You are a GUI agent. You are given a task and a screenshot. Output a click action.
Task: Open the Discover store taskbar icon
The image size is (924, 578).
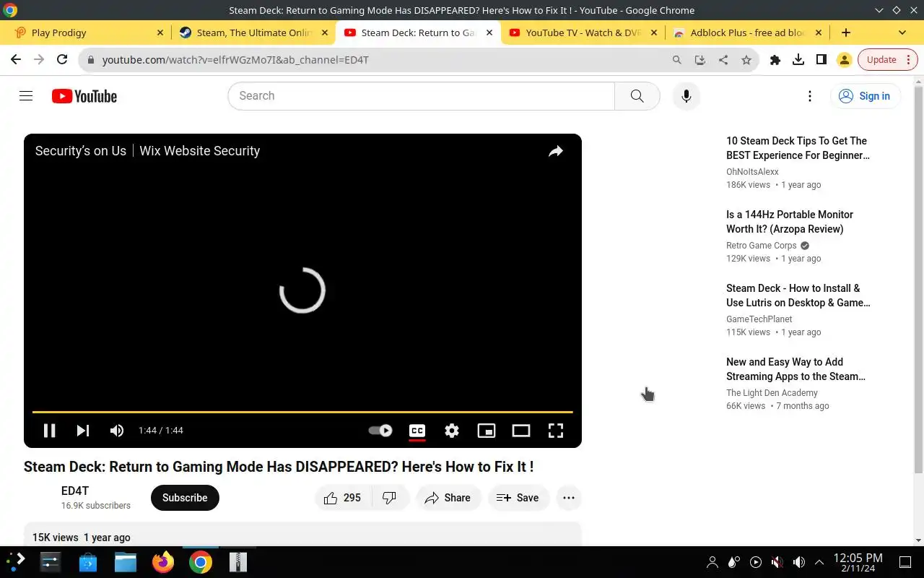click(88, 561)
